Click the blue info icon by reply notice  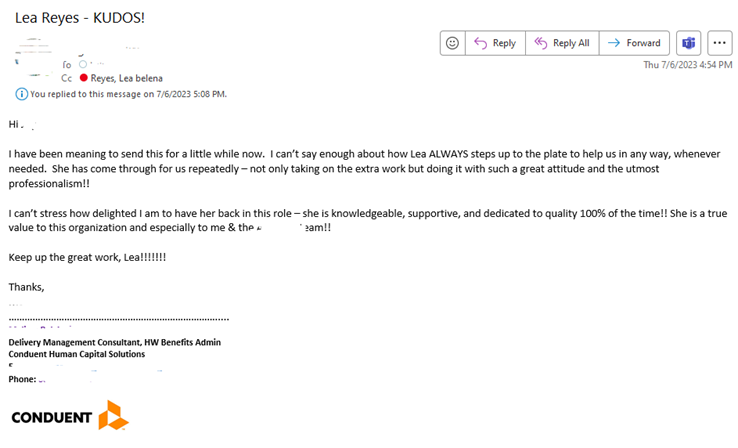[x=21, y=94]
